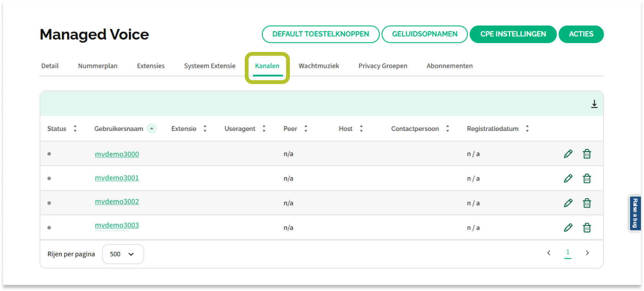Delete the mvdemo3002 channel via trash icon
This screenshot has width=644, height=291.
587,203
